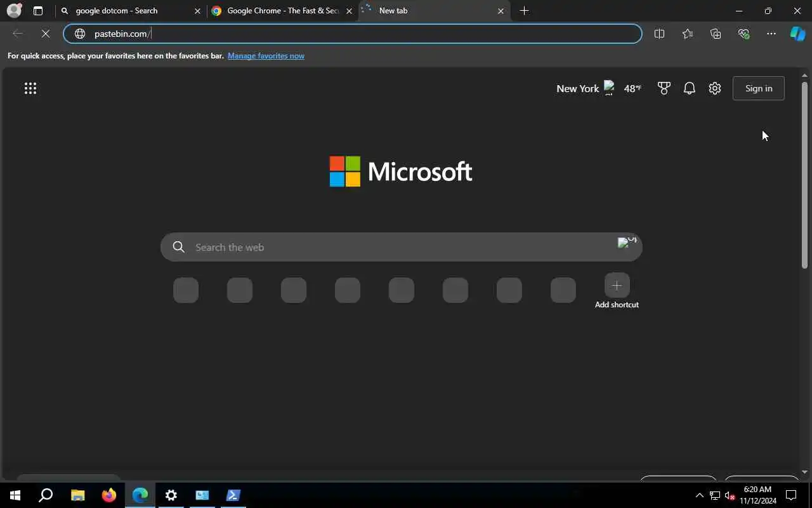Screen dimensions: 812x508
Task: Stop loading the page
Action: (46, 34)
